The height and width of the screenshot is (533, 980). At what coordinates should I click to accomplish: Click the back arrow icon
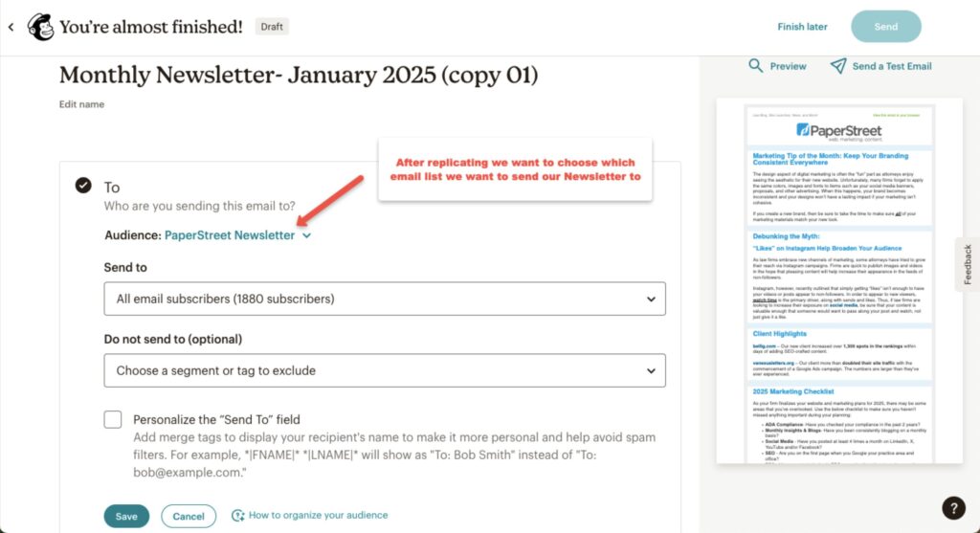click(11, 27)
